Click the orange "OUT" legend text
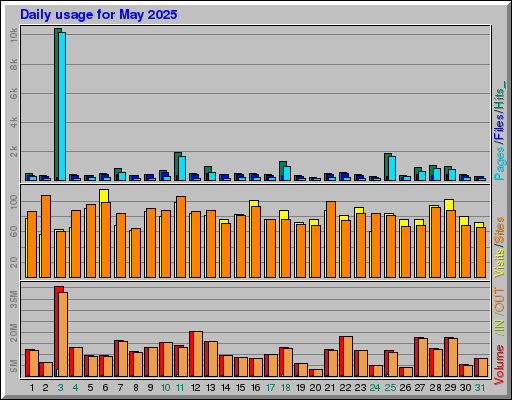The height and width of the screenshot is (400, 512). (x=499, y=299)
